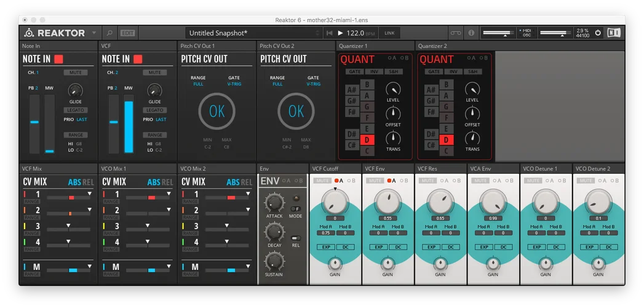Switch VCF Mix to REL mode
The width and height of the screenshot is (644, 308).
tap(88, 182)
